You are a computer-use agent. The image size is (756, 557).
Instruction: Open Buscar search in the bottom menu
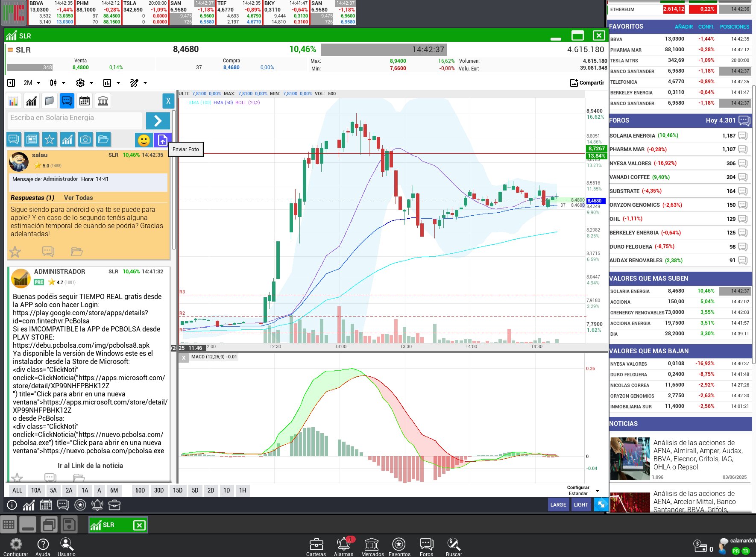[x=454, y=547]
